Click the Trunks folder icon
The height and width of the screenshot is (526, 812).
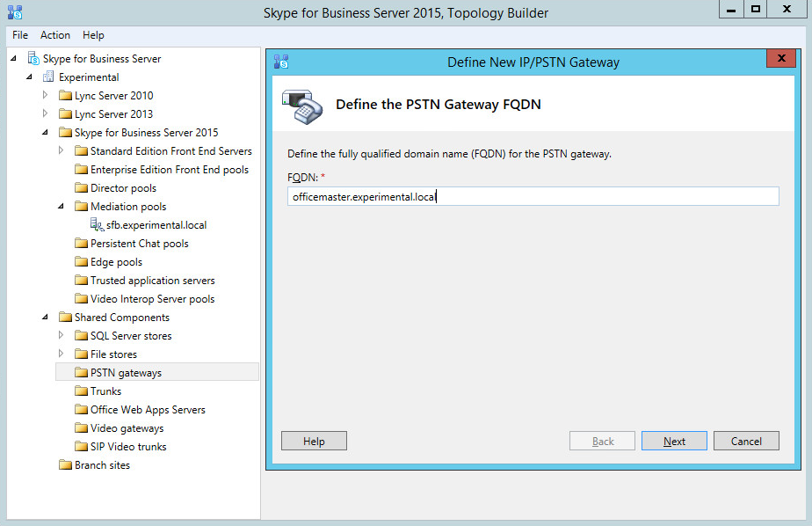tap(81, 391)
